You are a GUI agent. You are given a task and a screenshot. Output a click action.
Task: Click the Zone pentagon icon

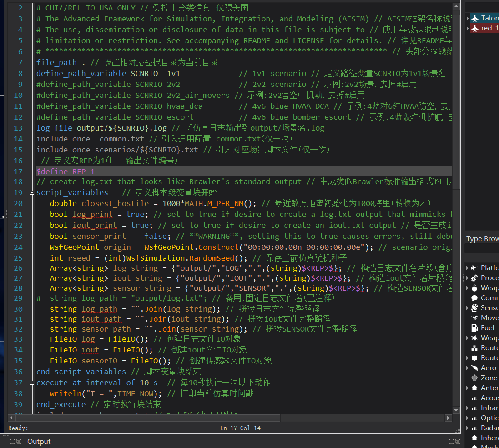[x=474, y=378]
